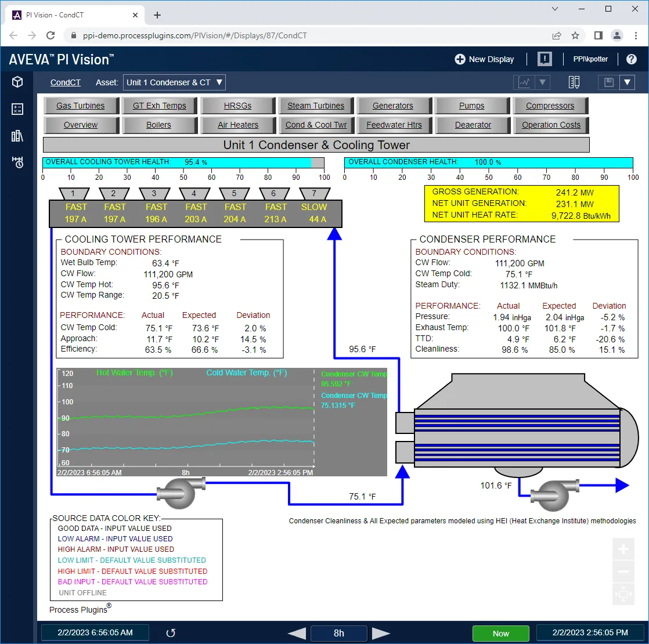The height and width of the screenshot is (644, 649).
Task: Fit display to window icon
Action: click(623, 594)
